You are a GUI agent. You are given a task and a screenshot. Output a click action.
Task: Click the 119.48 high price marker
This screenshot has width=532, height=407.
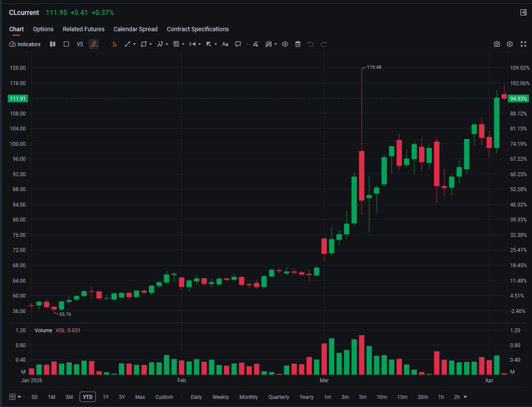pyautogui.click(x=374, y=68)
